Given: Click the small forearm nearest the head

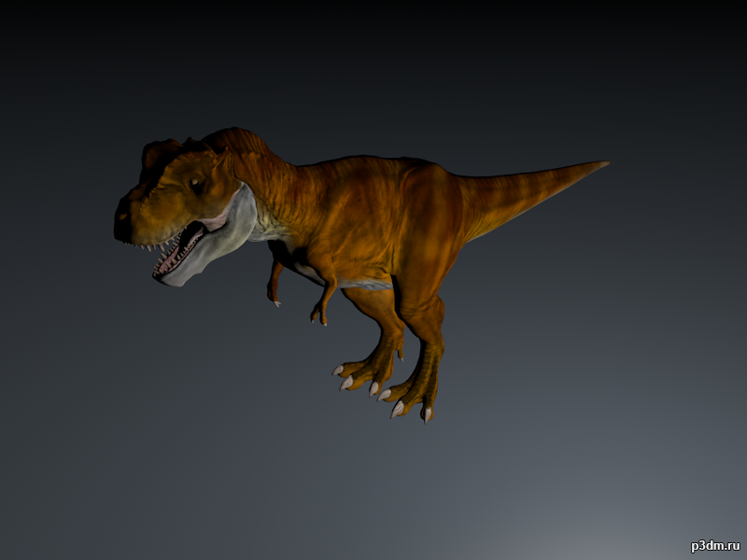Looking at the screenshot, I should pyautogui.click(x=275, y=285).
